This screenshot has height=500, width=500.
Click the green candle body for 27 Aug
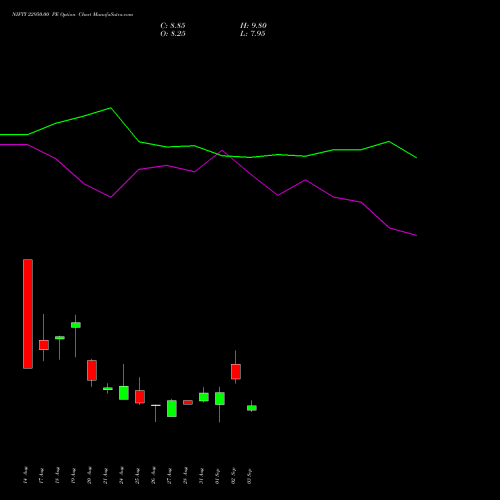[172, 408]
